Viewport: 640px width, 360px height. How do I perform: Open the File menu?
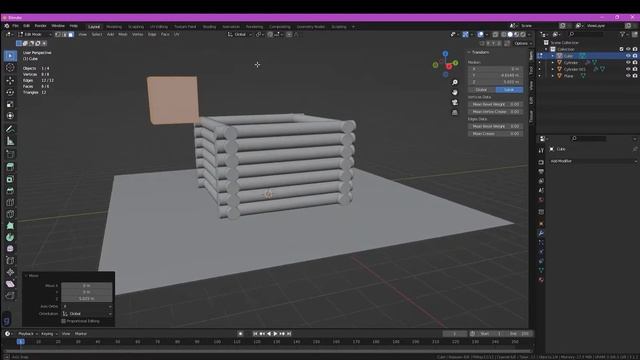15,26
